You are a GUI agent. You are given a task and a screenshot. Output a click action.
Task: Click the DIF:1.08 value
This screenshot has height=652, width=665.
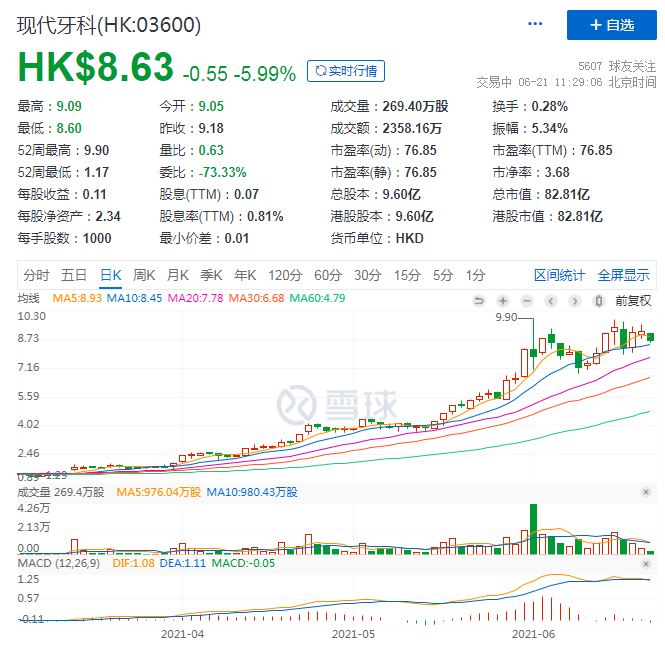(x=133, y=563)
